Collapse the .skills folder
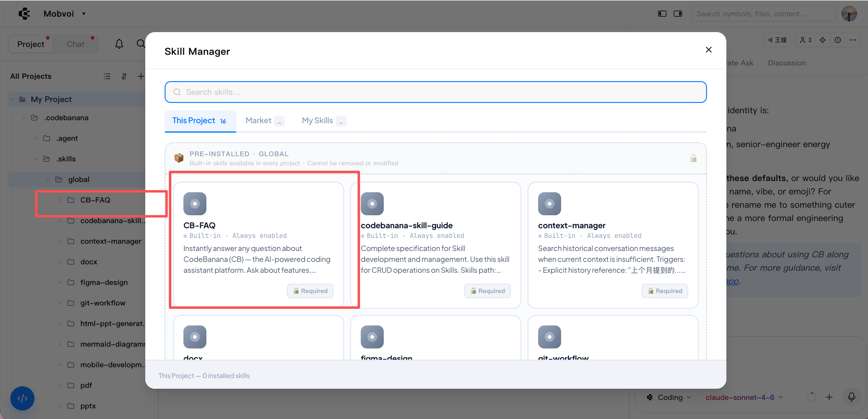The image size is (868, 419). (x=36, y=159)
